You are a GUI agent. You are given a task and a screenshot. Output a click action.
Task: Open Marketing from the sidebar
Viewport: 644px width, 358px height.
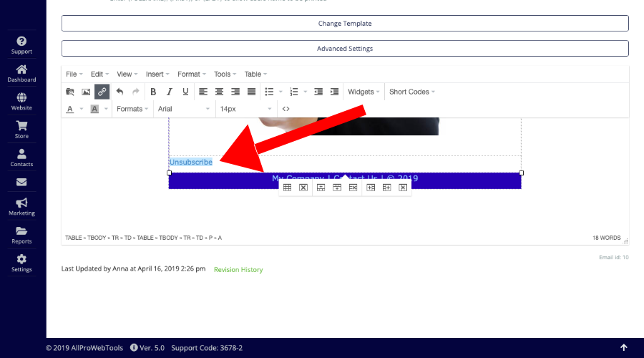(x=21, y=206)
